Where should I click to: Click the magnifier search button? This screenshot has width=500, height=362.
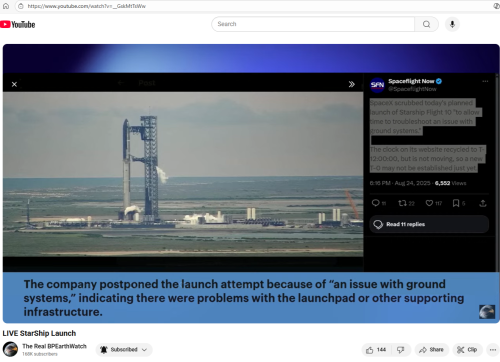426,24
